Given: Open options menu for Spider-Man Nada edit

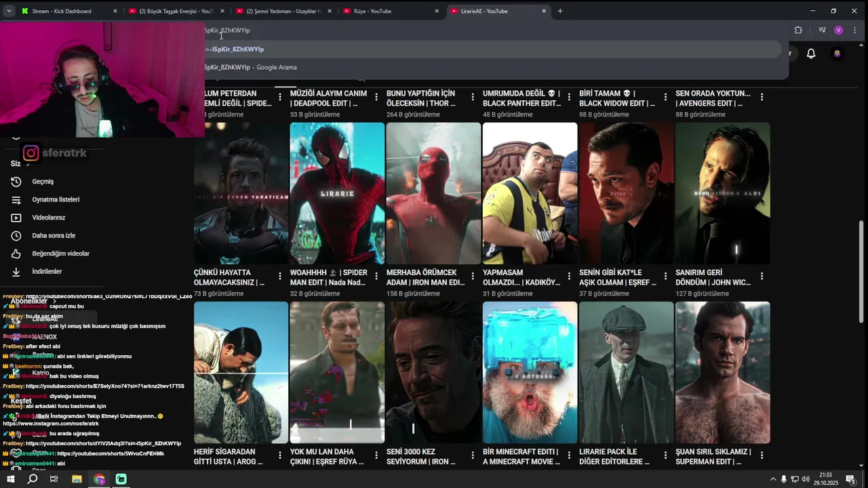Looking at the screenshot, I should [376, 277].
